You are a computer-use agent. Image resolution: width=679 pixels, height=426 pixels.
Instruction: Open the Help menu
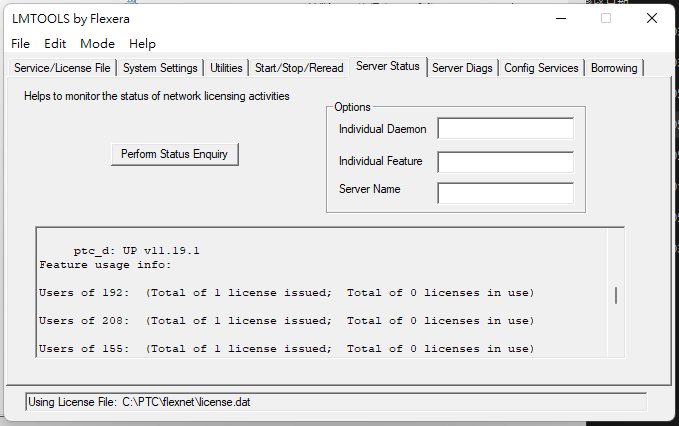click(142, 44)
